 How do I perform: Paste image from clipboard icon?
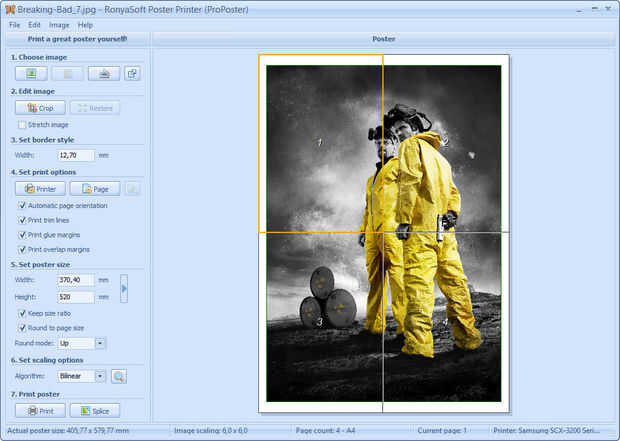coord(132,74)
